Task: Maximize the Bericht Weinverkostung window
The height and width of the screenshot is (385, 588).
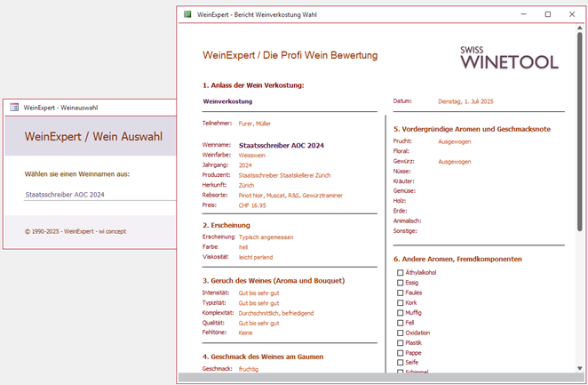Action: 547,14
